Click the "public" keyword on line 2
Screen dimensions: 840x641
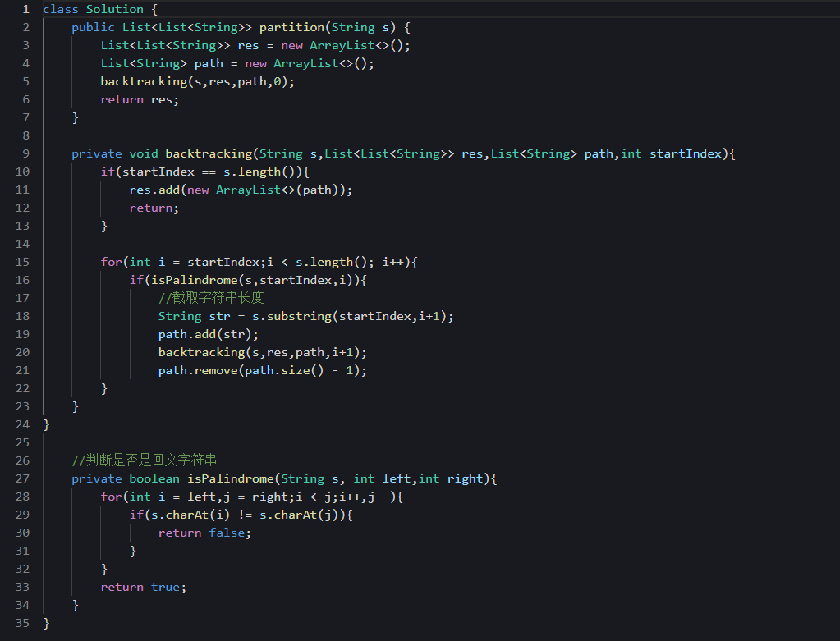[x=94, y=27]
